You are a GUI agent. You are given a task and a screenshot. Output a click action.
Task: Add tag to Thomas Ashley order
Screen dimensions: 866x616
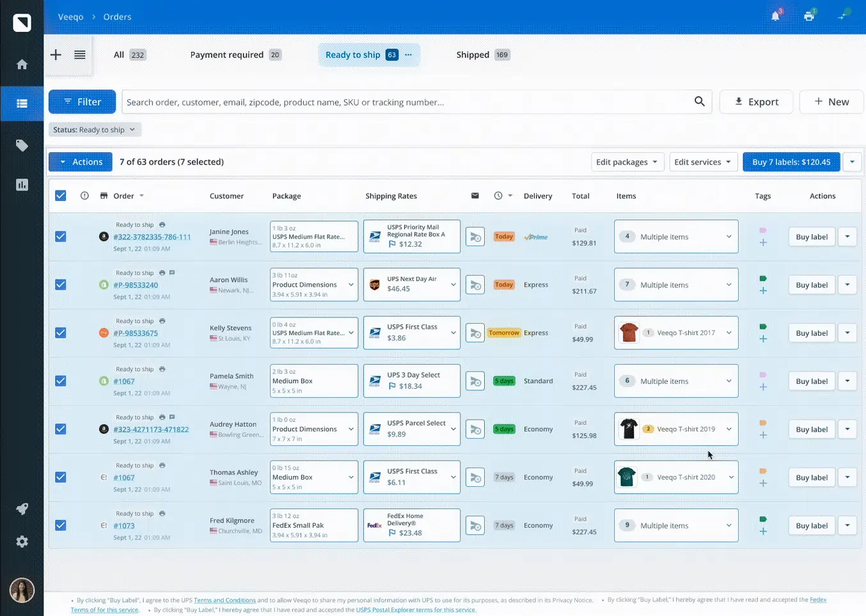pos(763,484)
